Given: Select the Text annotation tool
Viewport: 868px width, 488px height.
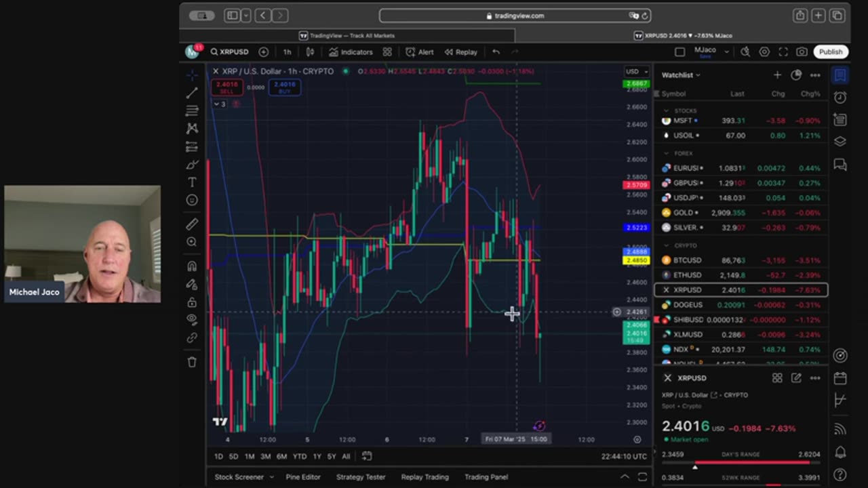Looking at the screenshot, I should [192, 182].
